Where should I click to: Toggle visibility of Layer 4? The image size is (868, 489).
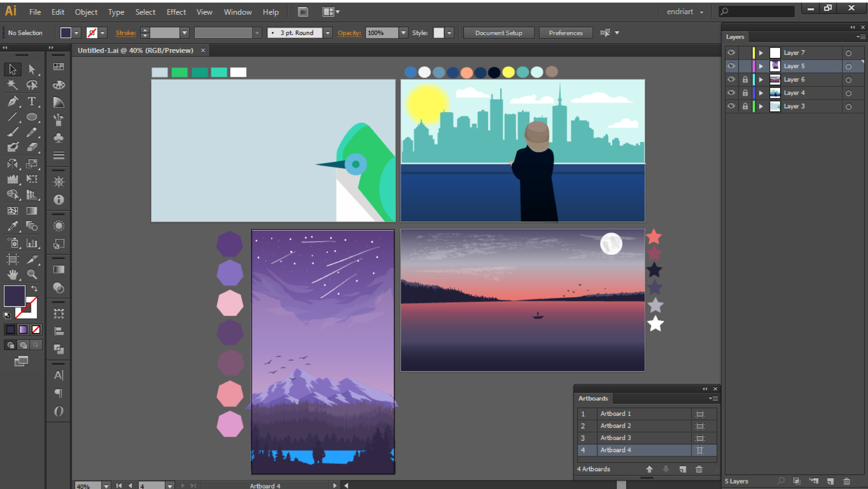pos(731,93)
